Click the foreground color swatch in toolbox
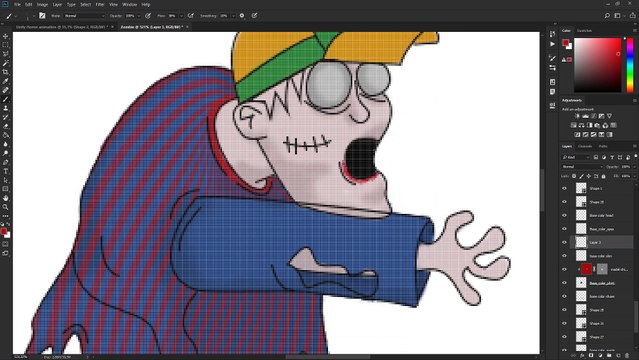Viewport: 639px width, 360px height. pyautogui.click(x=4, y=231)
